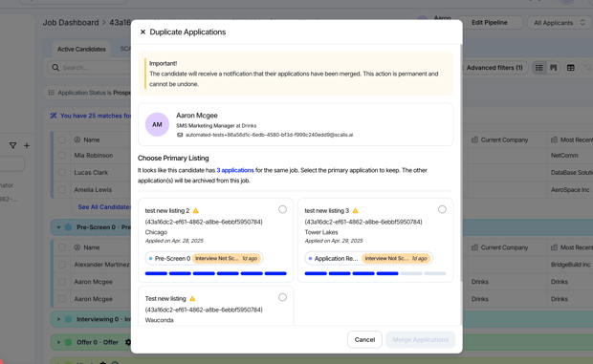Click Application Status filter list icon
Viewport: 593px width, 364px height.
(52, 93)
